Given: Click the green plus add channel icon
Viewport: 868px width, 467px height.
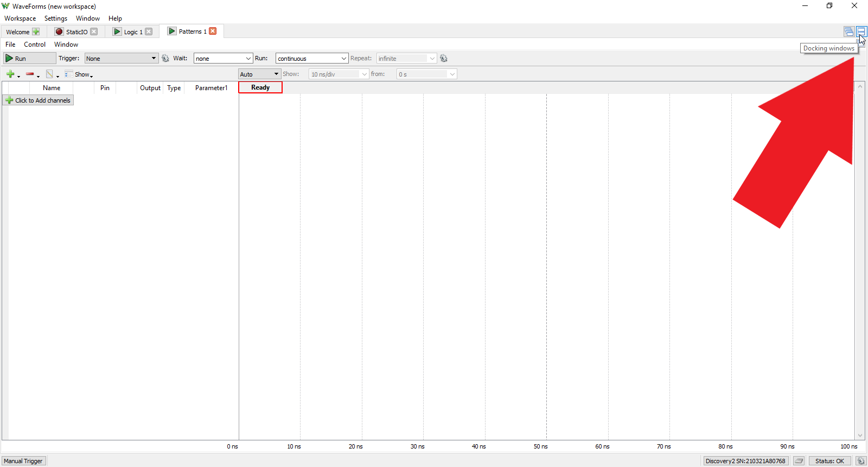Looking at the screenshot, I should tap(10, 74).
